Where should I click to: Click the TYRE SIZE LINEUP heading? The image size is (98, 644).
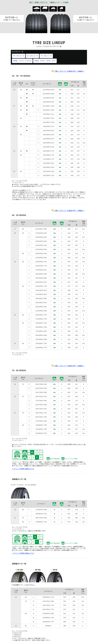pos(49,42)
